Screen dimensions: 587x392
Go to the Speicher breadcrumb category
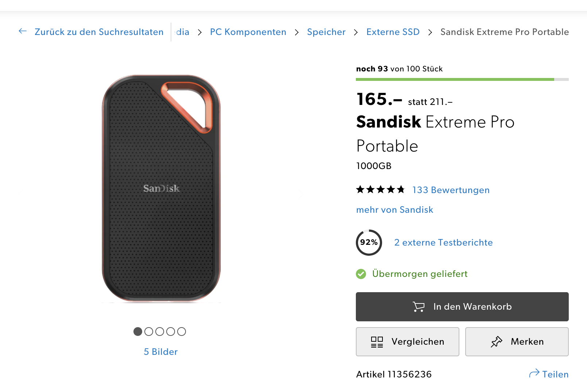[x=326, y=32]
